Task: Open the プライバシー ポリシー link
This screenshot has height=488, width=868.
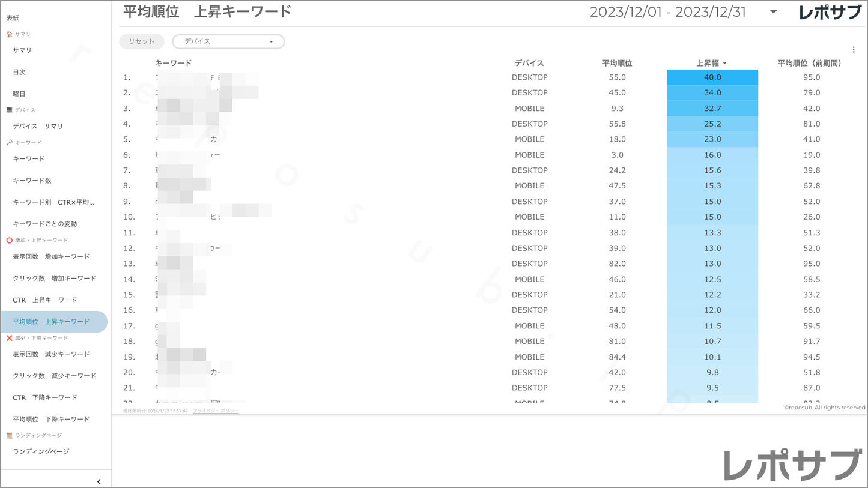Action: click(x=216, y=411)
